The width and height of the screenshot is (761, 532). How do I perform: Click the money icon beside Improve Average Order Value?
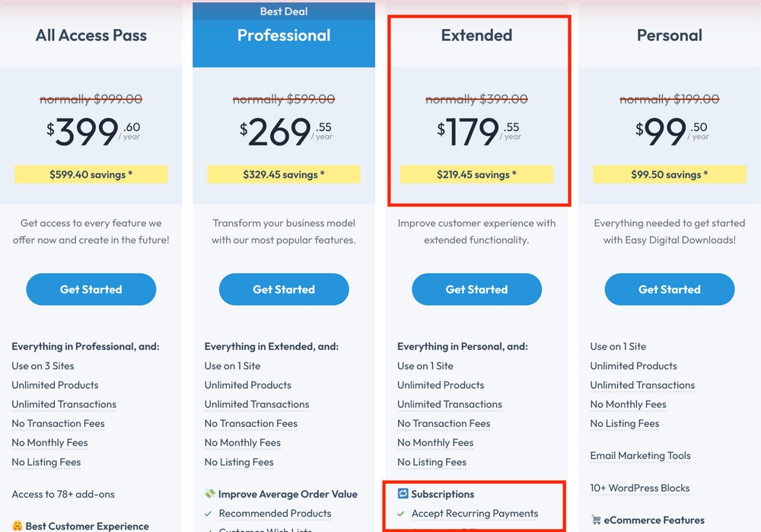click(x=210, y=494)
